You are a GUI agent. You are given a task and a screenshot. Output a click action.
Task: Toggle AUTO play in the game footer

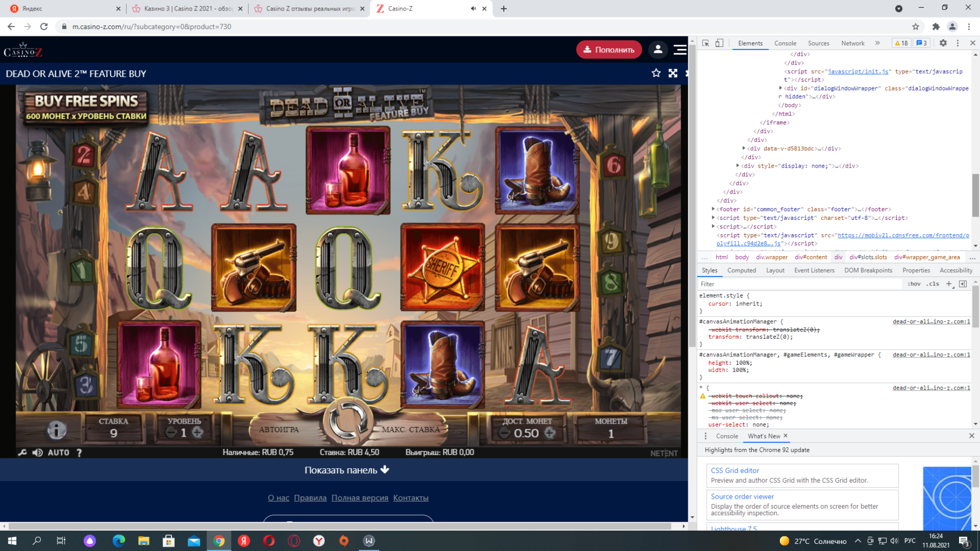coord(58,452)
